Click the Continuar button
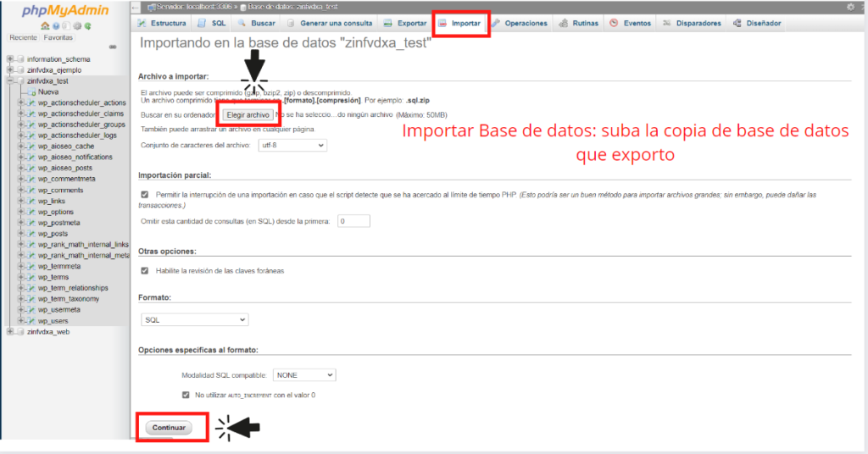The width and height of the screenshot is (868, 454). tap(169, 428)
